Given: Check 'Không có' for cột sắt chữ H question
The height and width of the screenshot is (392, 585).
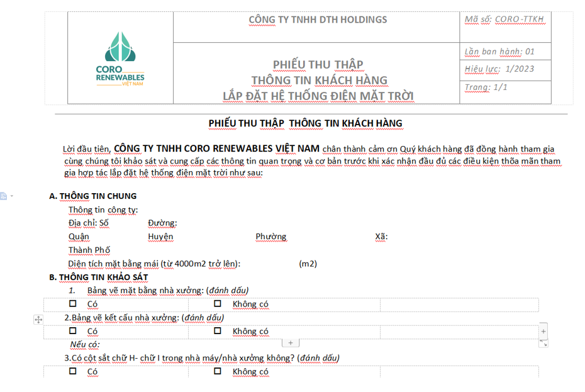Looking at the screenshot, I should click(x=218, y=371).
